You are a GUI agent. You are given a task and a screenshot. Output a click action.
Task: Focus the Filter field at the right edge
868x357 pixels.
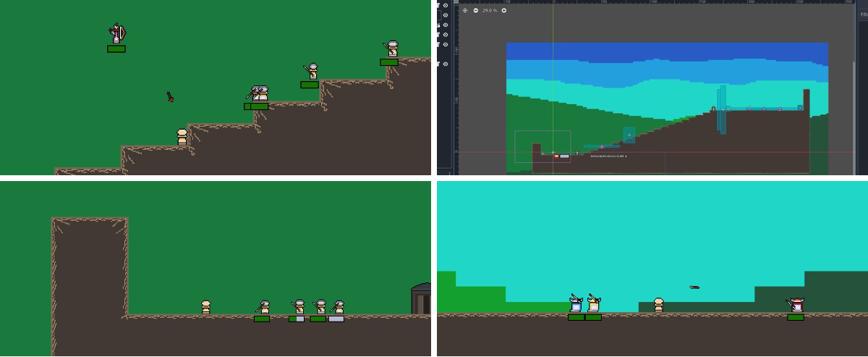click(864, 14)
